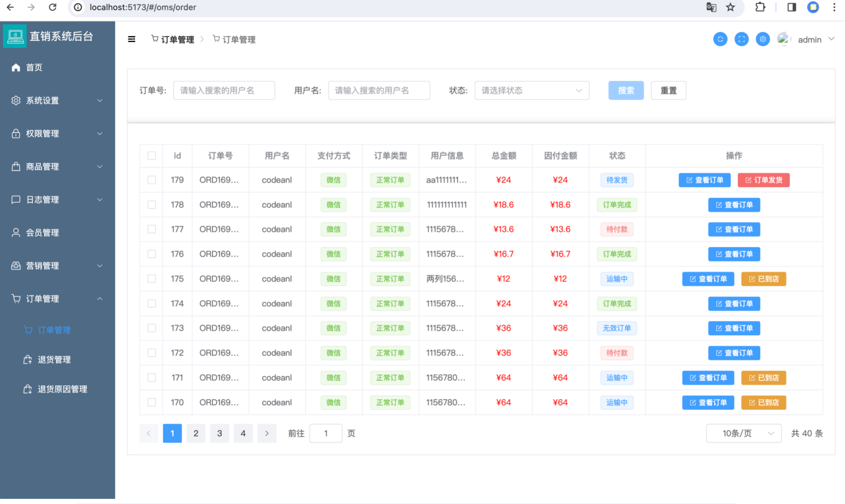Open the settings gear in header
845x504 pixels.
(763, 39)
